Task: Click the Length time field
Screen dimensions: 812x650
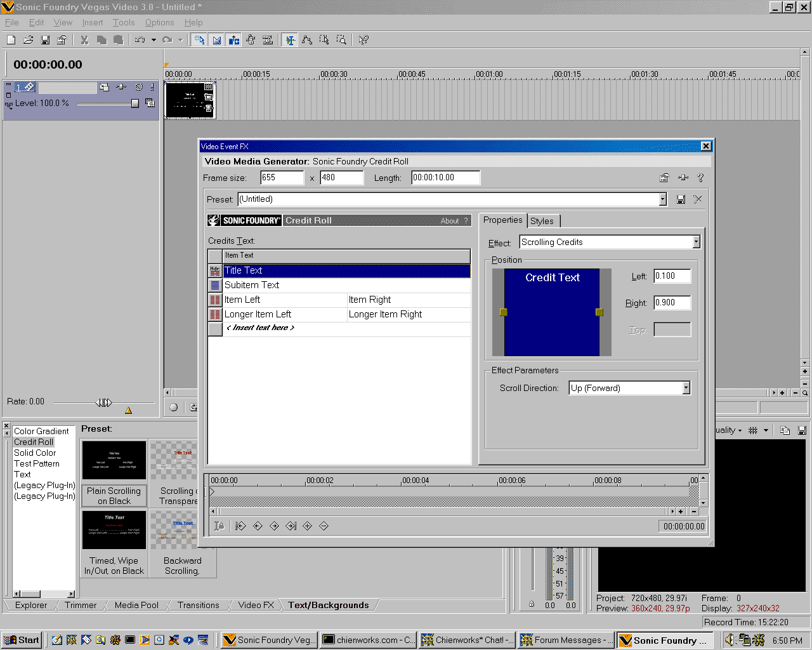Action: click(445, 178)
